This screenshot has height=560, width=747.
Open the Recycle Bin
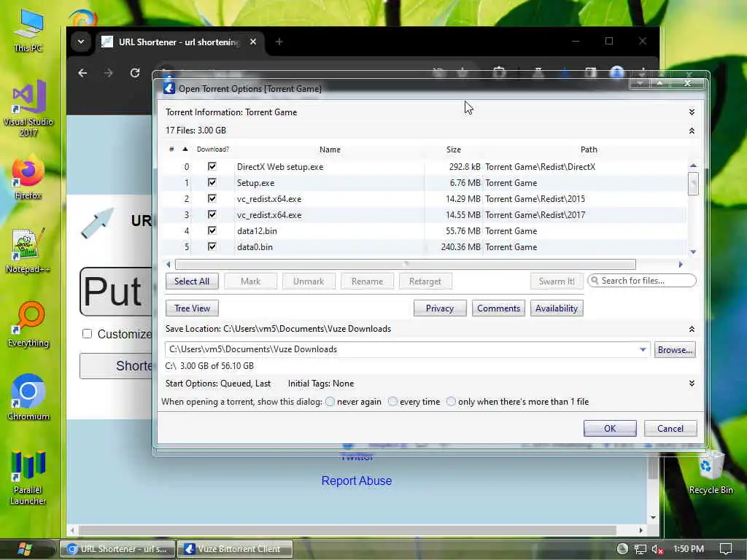pyautogui.click(x=711, y=472)
